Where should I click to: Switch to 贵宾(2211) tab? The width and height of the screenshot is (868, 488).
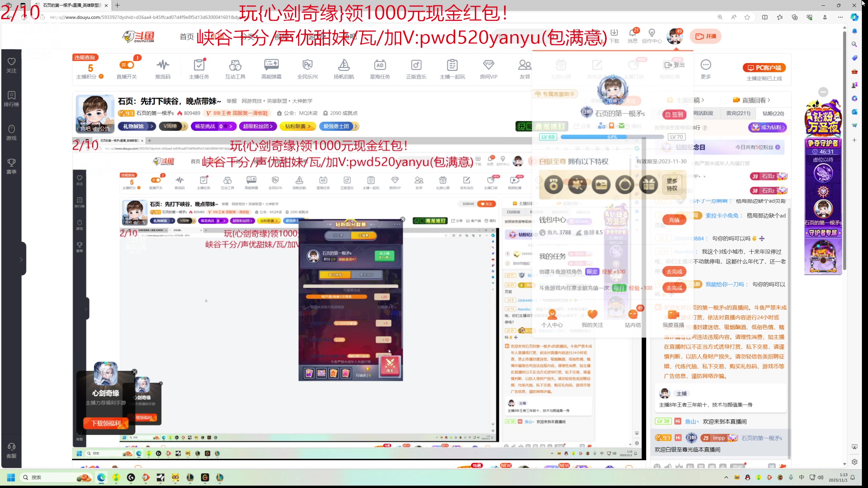click(738, 113)
